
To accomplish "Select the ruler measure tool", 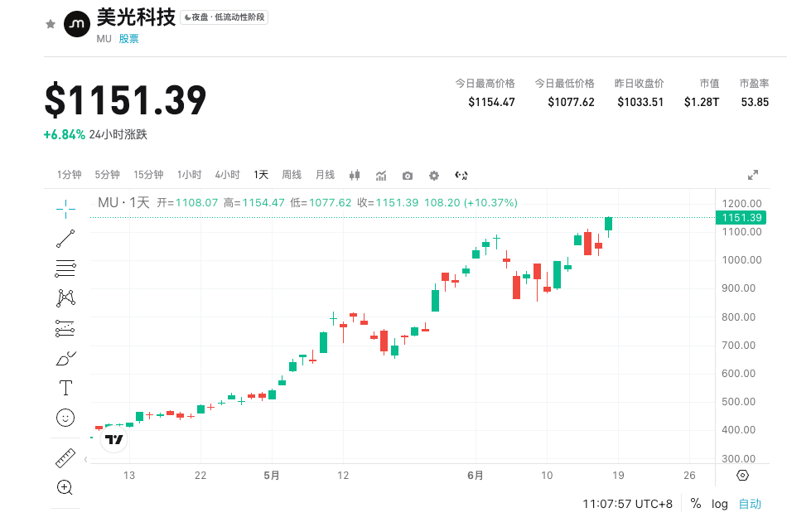I will pos(65,458).
